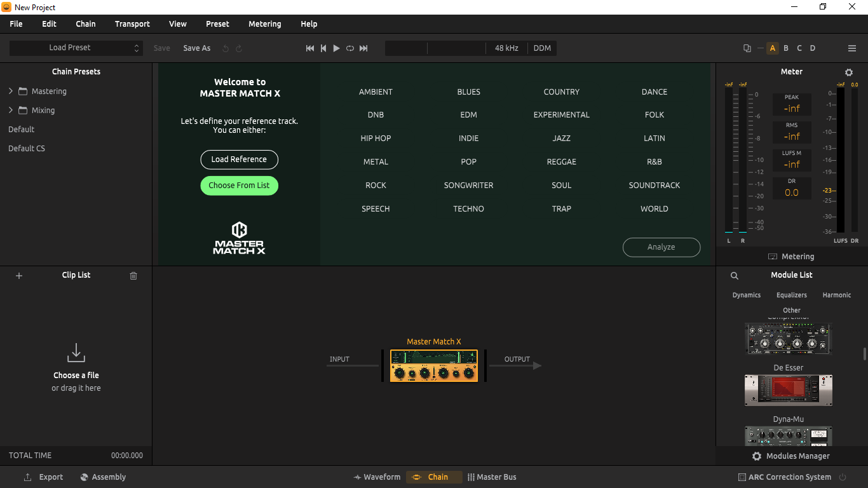This screenshot has width=868, height=488.
Task: Open the Transport menu
Action: pyautogui.click(x=132, y=24)
